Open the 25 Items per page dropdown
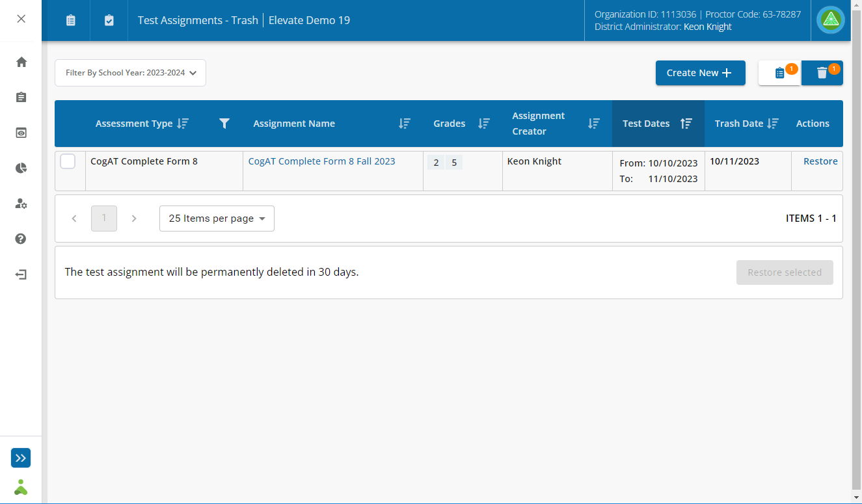862x504 pixels. [x=217, y=219]
